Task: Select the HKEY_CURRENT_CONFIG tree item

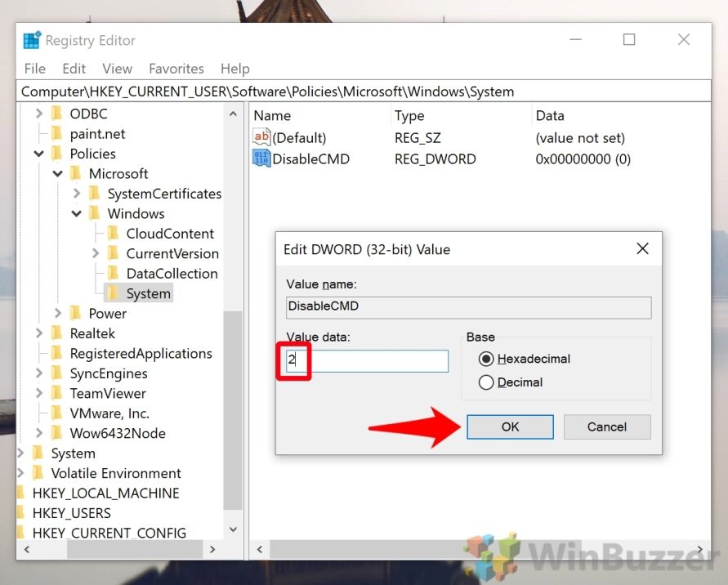Action: tap(109, 533)
